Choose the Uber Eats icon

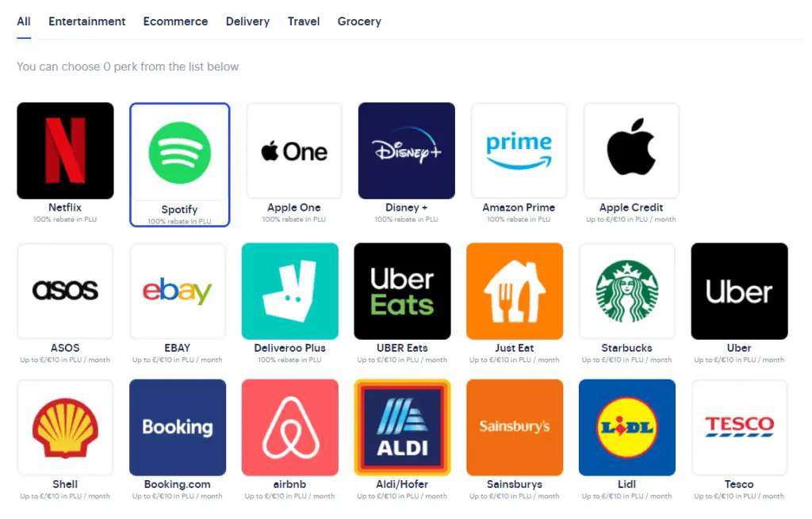(402, 292)
